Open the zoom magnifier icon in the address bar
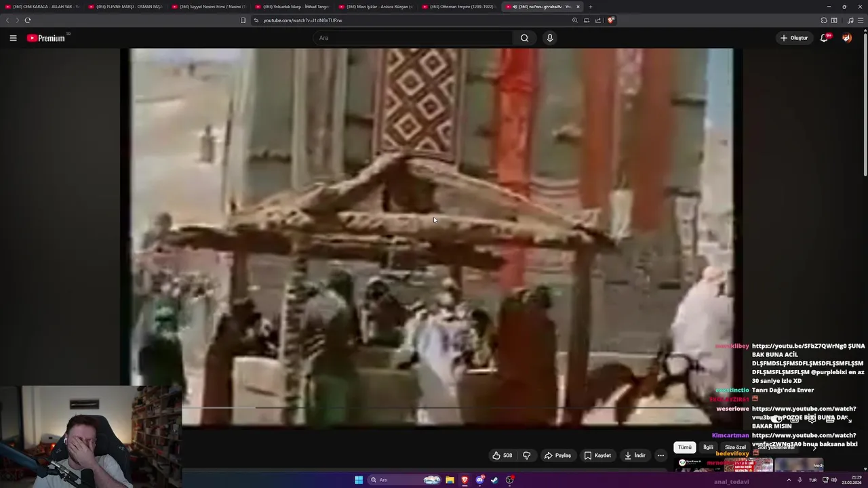Image resolution: width=868 pixels, height=488 pixels. tap(575, 20)
